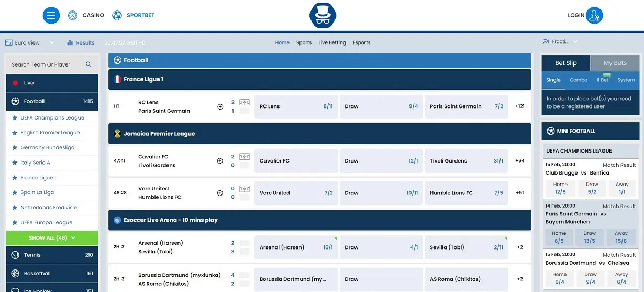Open the Live Betting tab

[x=332, y=43]
